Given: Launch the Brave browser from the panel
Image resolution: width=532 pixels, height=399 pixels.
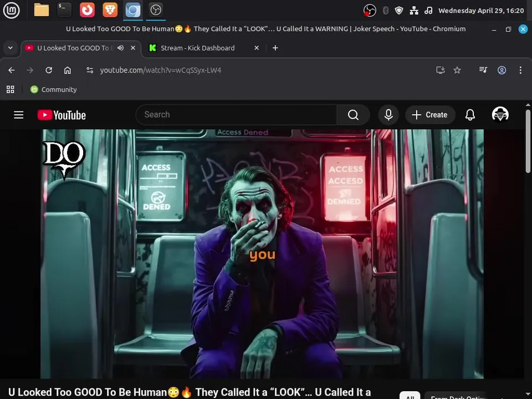Looking at the screenshot, I should click(110, 10).
